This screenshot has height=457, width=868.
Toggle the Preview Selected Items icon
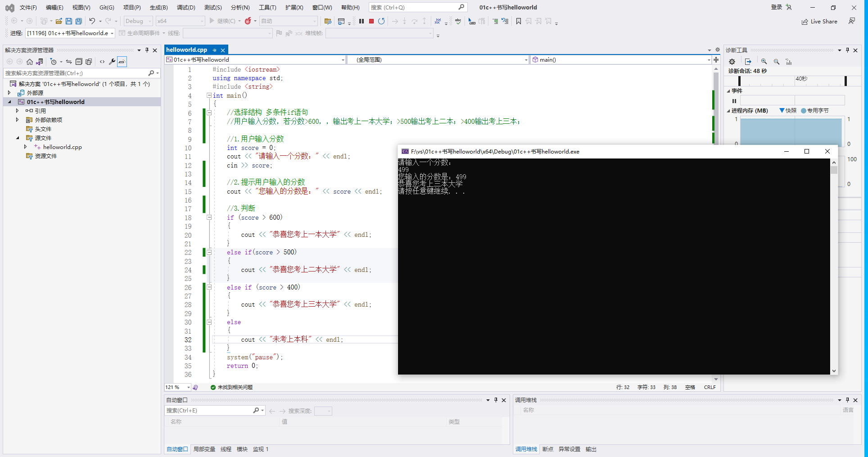[x=122, y=62]
